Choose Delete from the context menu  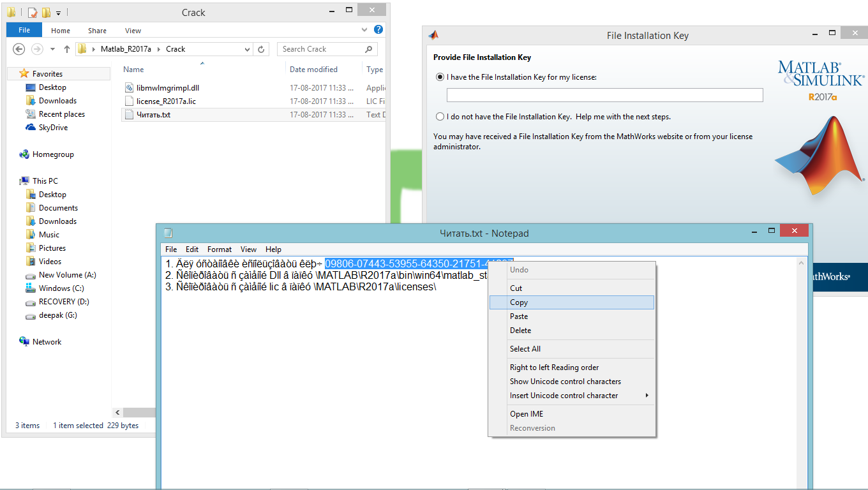[572, 330]
